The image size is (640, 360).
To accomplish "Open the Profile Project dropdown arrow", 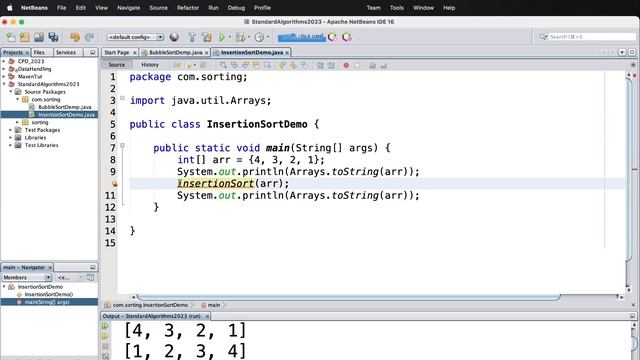I will click(268, 37).
